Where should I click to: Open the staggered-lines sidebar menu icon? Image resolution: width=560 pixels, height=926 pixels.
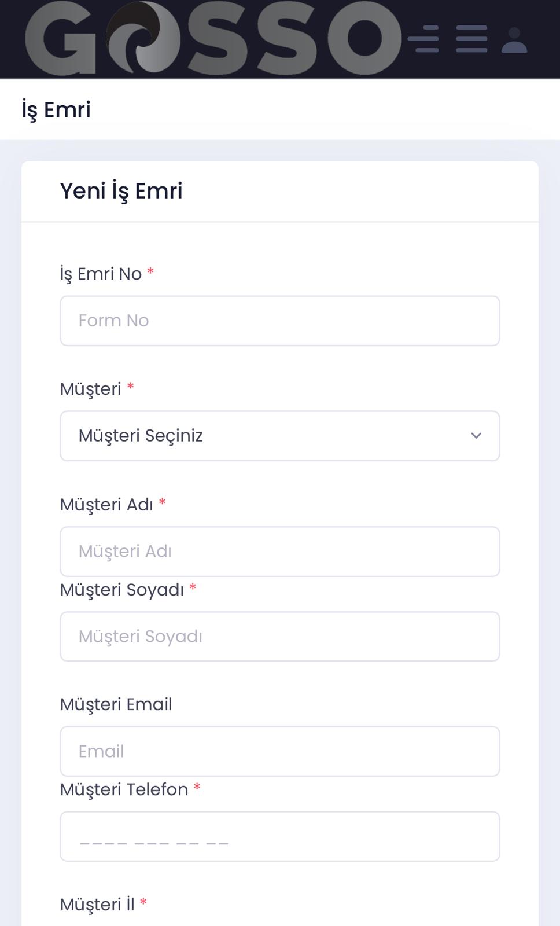(x=423, y=39)
